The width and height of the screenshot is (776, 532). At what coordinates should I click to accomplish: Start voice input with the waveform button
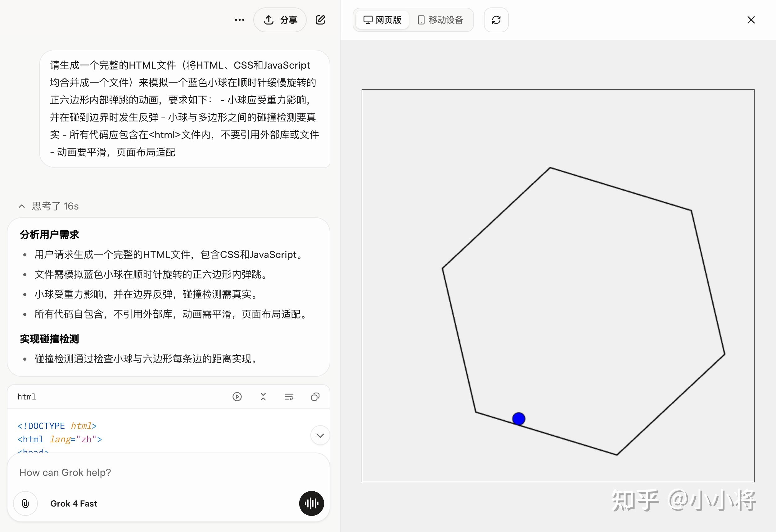(311, 504)
